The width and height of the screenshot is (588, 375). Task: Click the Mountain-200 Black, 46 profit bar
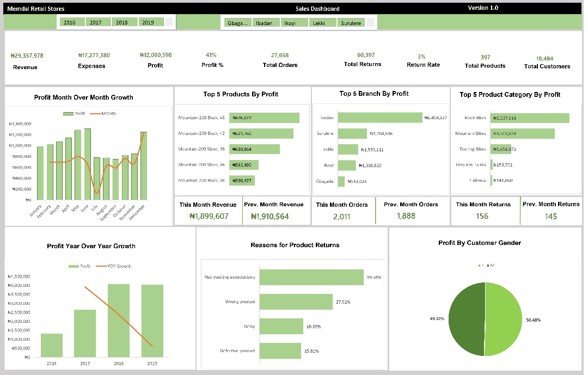(x=264, y=118)
